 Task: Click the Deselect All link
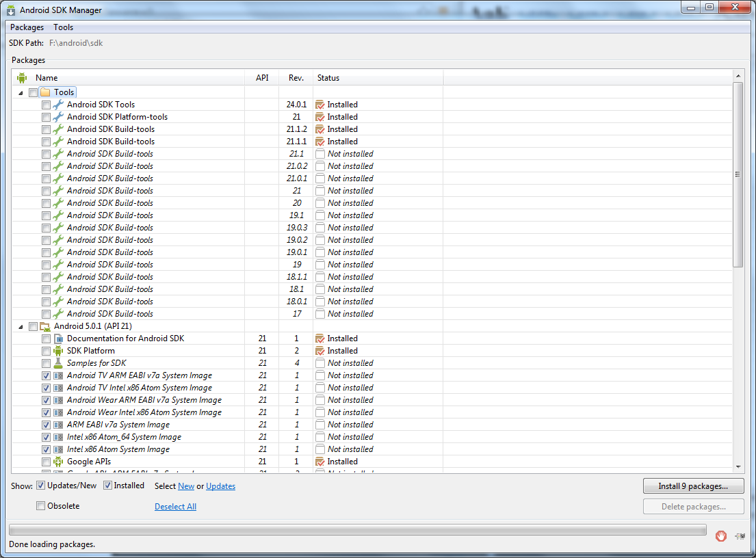175,507
